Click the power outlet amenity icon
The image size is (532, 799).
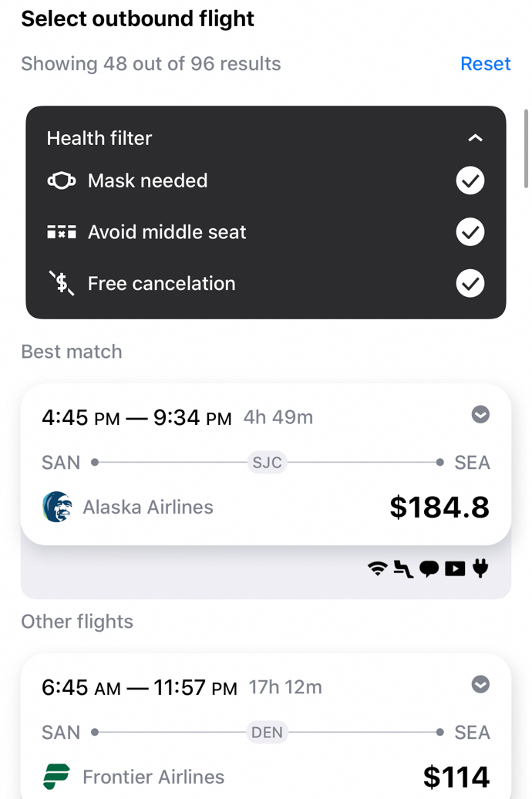(480, 569)
